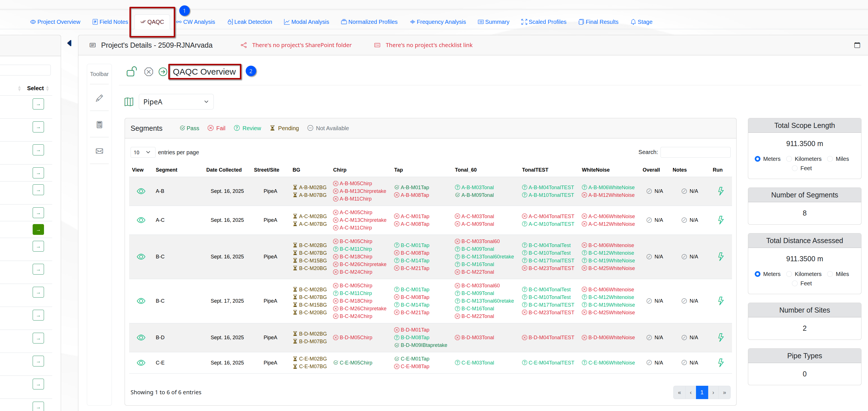Click the green circled arrow icon
868x411 pixels.
point(162,72)
